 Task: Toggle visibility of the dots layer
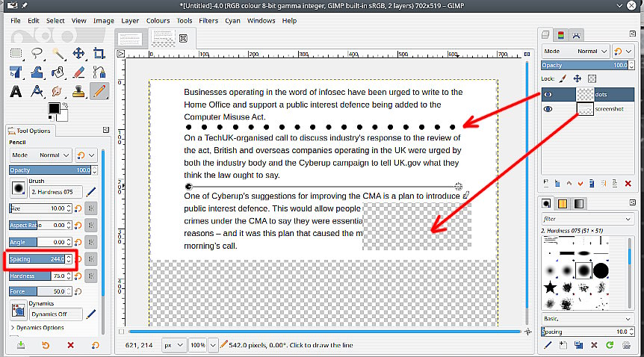tap(548, 95)
